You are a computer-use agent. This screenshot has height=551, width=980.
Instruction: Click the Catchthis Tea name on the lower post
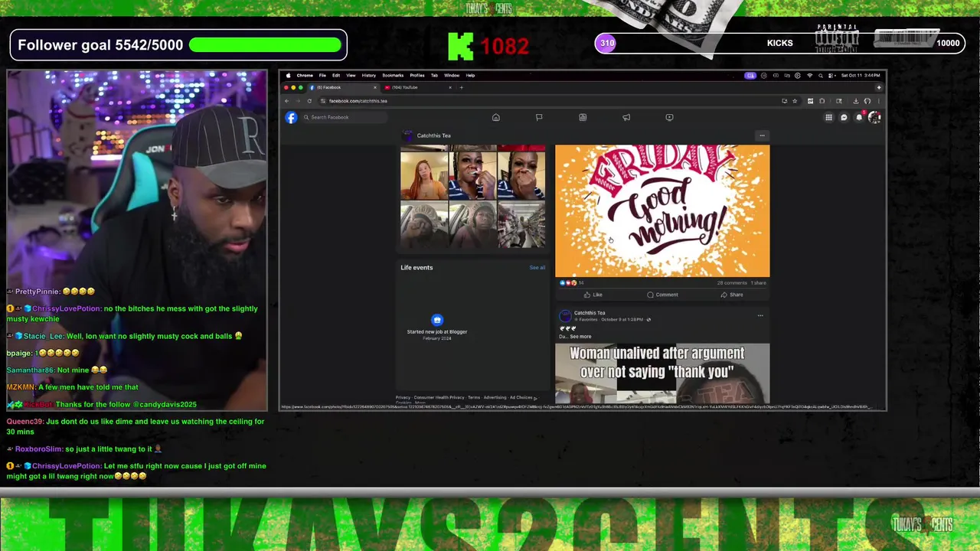pos(590,312)
